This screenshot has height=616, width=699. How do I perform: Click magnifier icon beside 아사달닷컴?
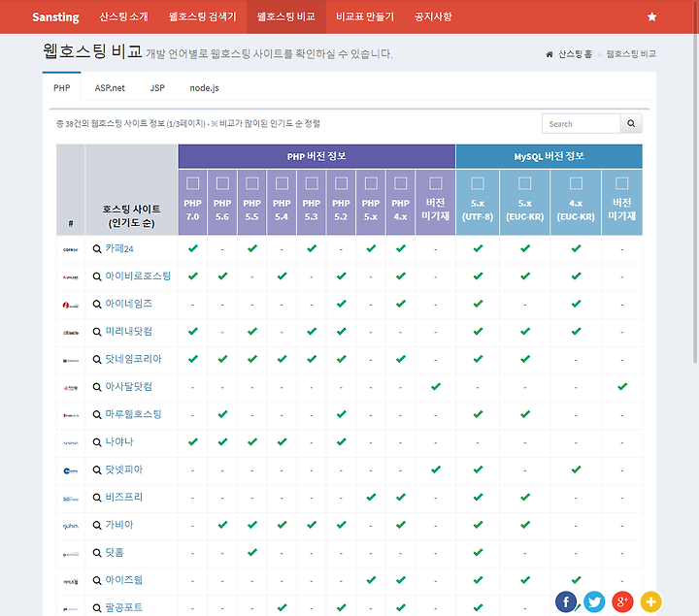97,387
